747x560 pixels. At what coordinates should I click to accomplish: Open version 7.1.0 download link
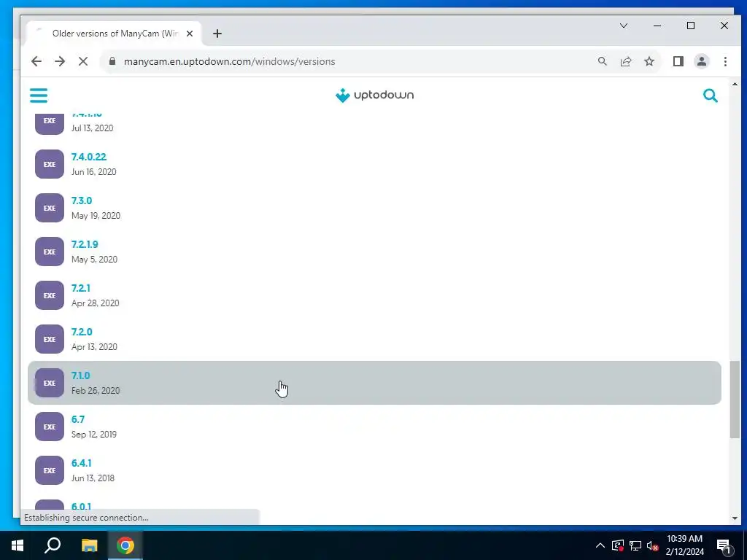(80, 376)
